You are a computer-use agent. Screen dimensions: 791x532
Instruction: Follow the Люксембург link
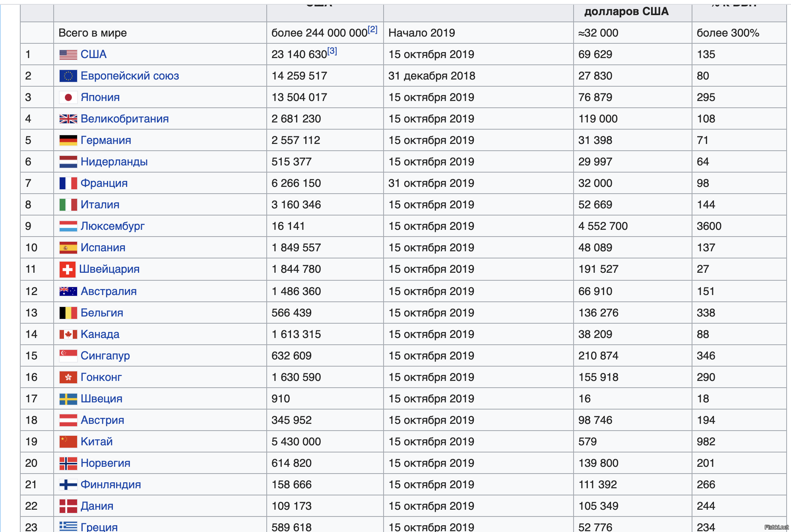pos(112,226)
